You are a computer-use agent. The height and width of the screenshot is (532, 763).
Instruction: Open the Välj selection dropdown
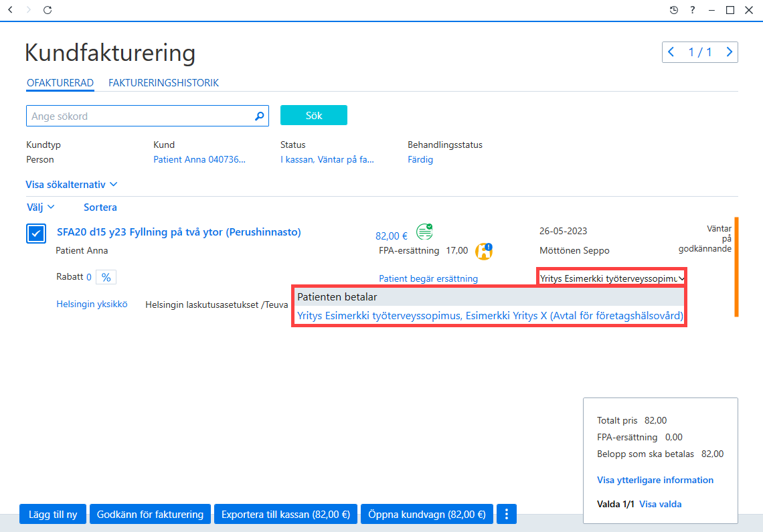click(40, 207)
